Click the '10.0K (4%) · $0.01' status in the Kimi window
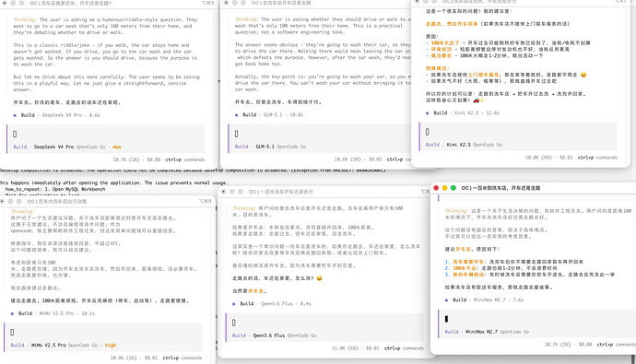The height and width of the screenshot is (364, 636). click(x=549, y=158)
